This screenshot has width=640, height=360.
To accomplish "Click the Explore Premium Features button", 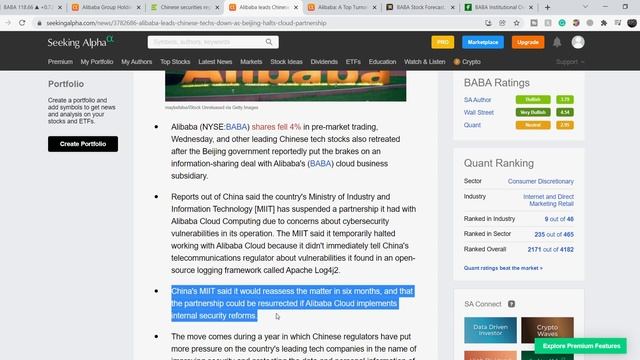I will [x=582, y=346].
